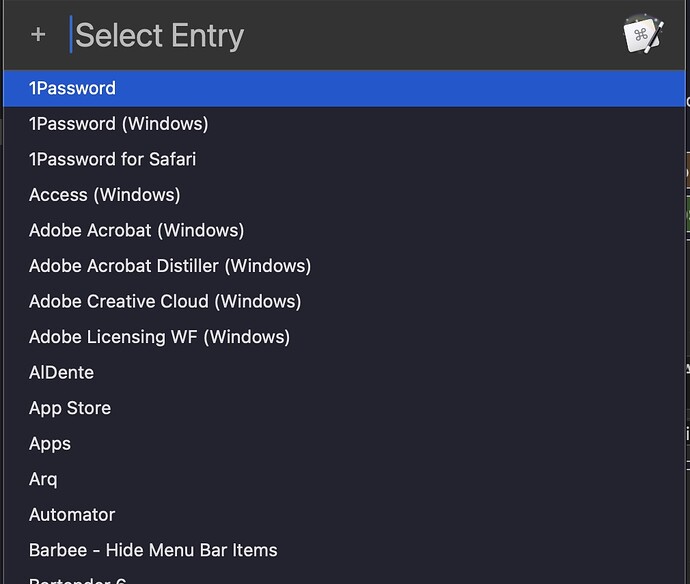The height and width of the screenshot is (584, 690).
Task: Focus the Select Entry search field
Action: coord(343,35)
